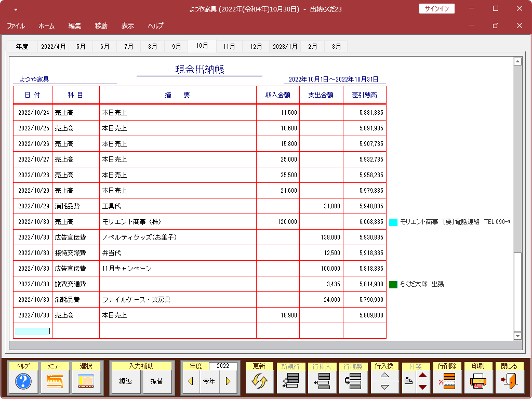Open the 編集 menu
Image resolution: width=532 pixels, height=399 pixels.
[75, 26]
